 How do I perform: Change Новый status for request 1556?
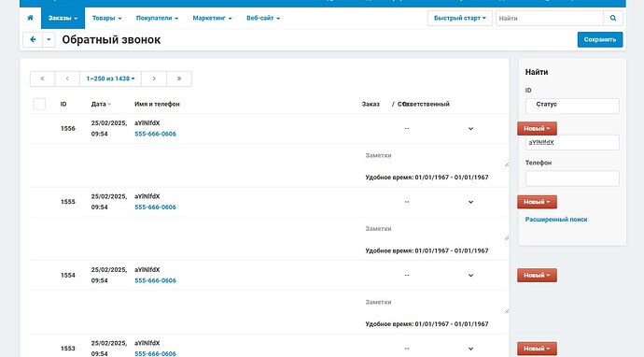537,128
